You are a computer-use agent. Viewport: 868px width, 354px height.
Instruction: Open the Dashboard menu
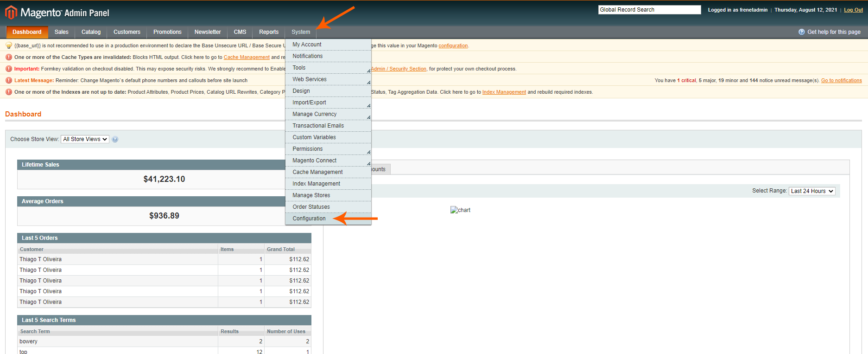pyautogui.click(x=27, y=32)
